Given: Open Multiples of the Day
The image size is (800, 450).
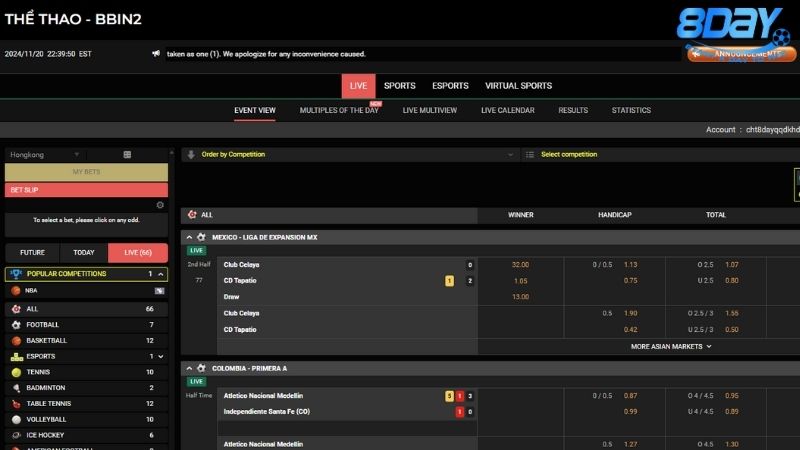Looking at the screenshot, I should [339, 110].
